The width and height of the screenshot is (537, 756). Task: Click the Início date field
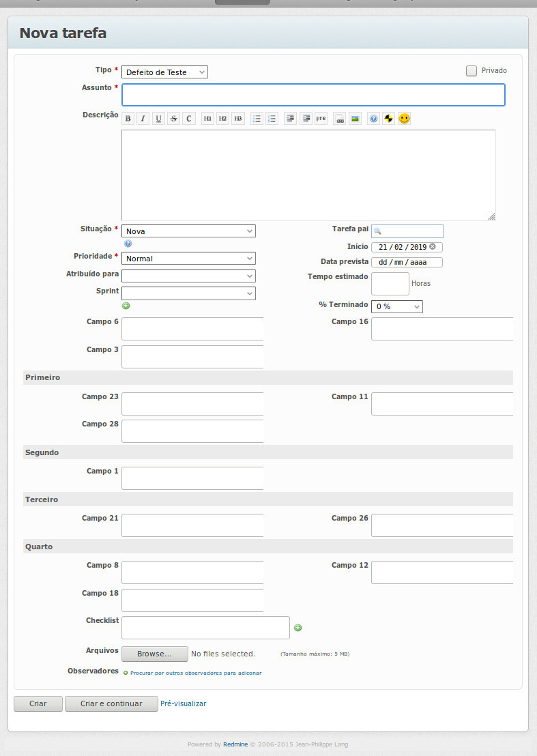(407, 247)
